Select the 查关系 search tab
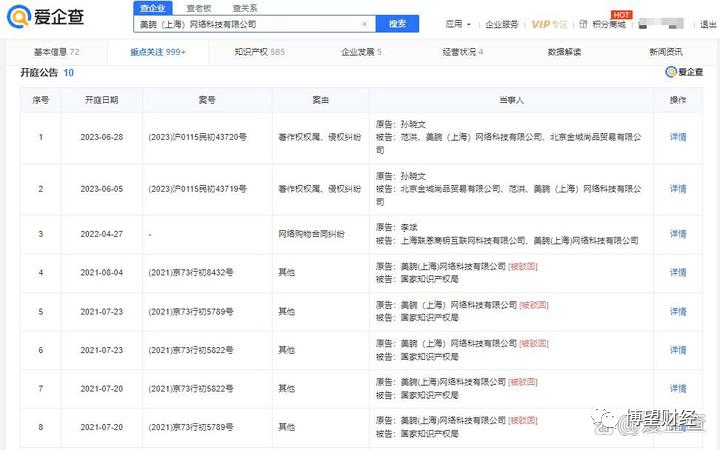 (244, 7)
